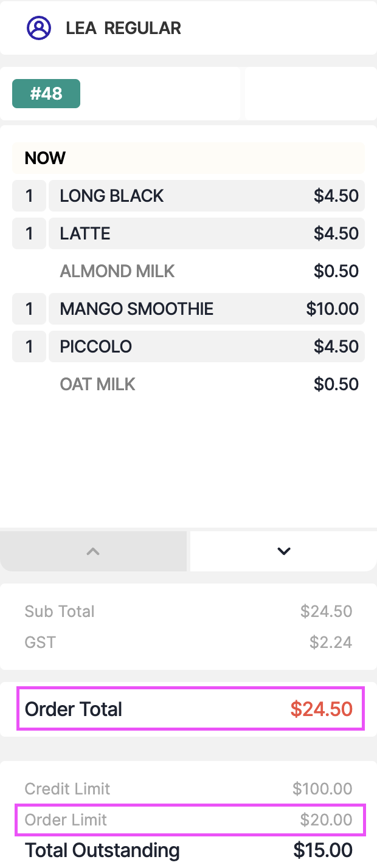Viewport: 377px width, 868px height.
Task: Click quantity box for Long Black
Action: point(29,196)
